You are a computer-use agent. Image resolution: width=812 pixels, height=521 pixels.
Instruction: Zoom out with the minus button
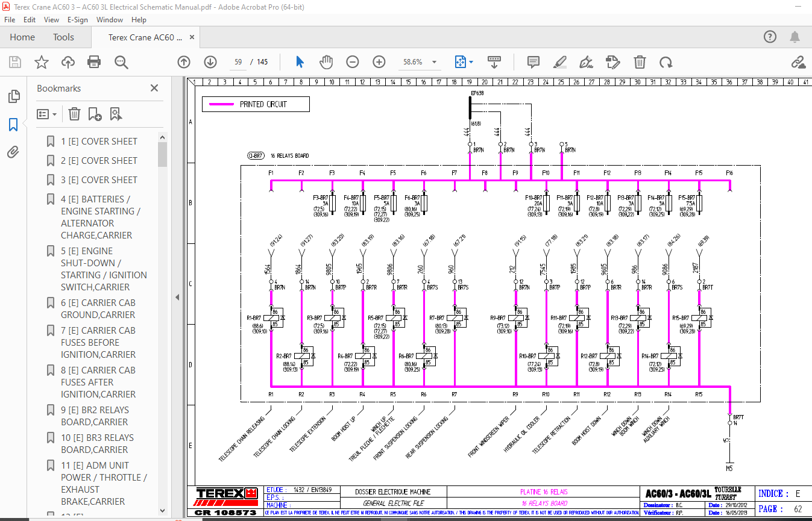[x=353, y=61]
